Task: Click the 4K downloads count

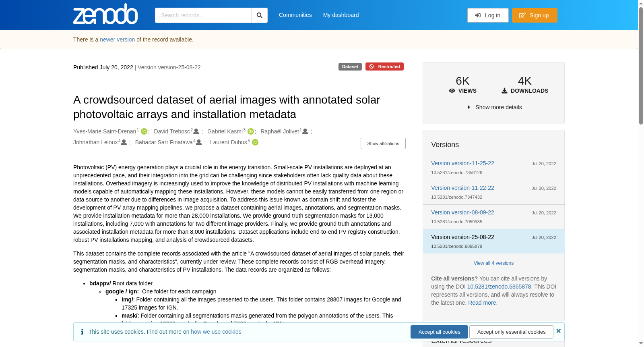Action: [524, 81]
